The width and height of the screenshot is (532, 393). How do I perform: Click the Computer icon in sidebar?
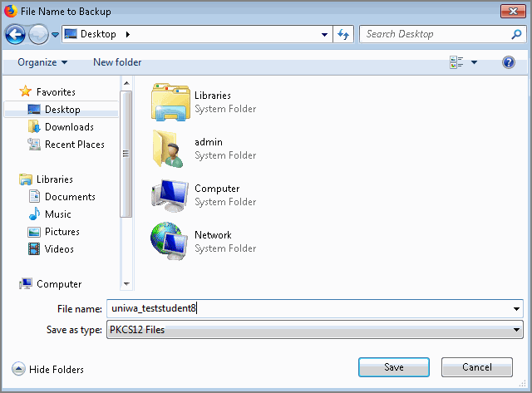[26, 283]
